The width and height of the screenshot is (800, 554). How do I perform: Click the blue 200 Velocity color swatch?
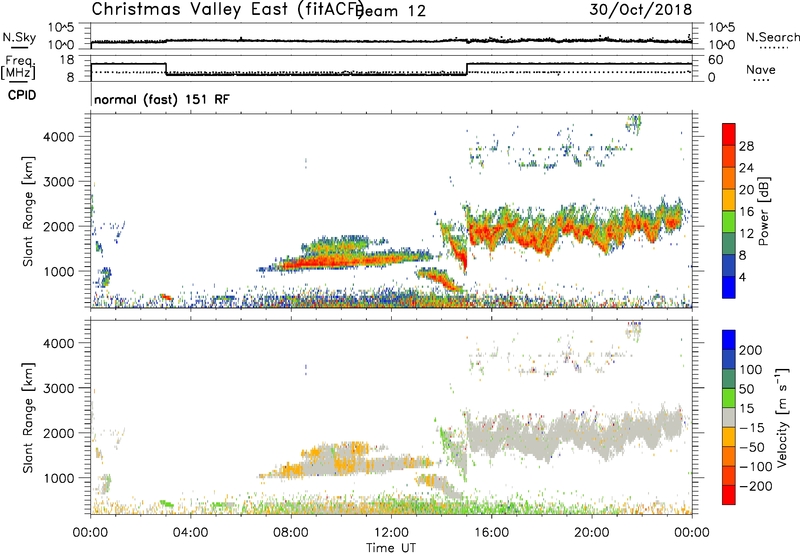tap(729, 340)
